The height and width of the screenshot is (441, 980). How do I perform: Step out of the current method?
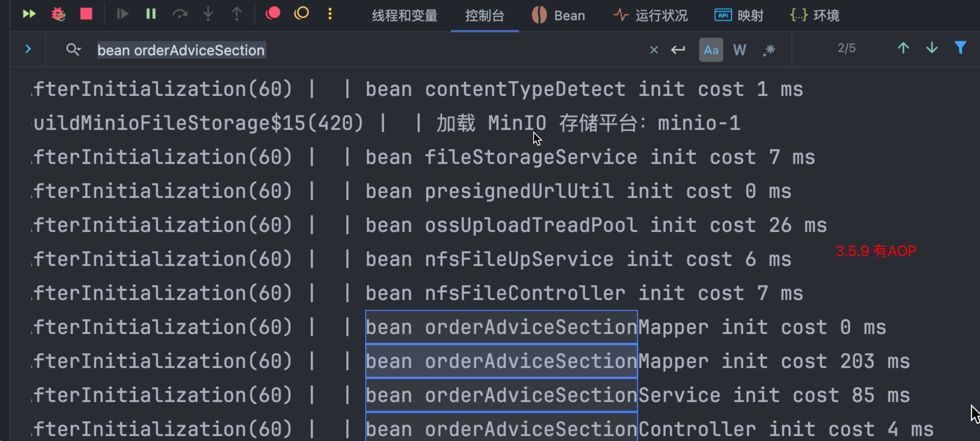237,14
